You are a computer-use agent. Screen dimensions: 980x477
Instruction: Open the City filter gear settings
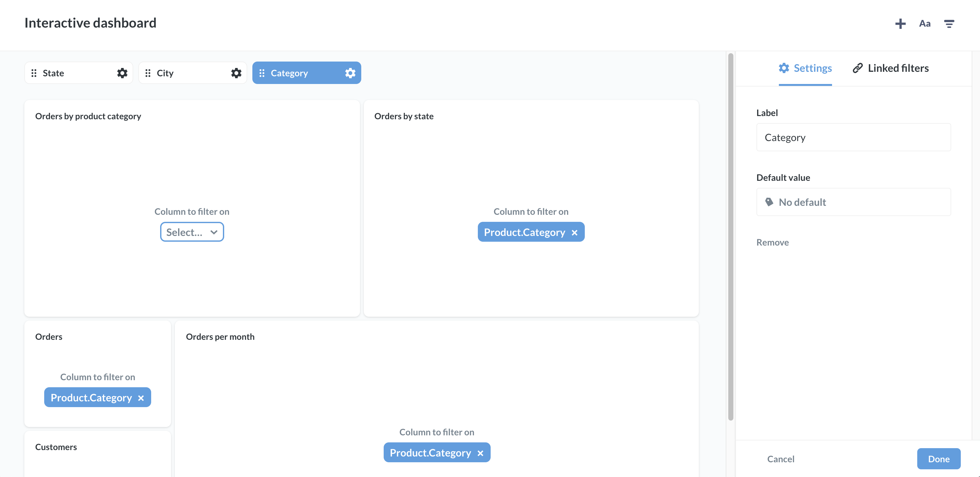236,73
